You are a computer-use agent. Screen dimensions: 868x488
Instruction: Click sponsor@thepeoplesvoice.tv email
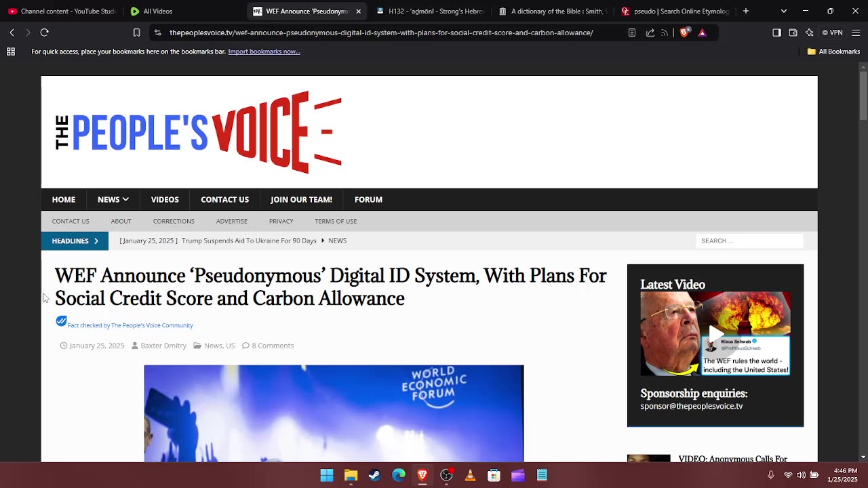pos(692,406)
